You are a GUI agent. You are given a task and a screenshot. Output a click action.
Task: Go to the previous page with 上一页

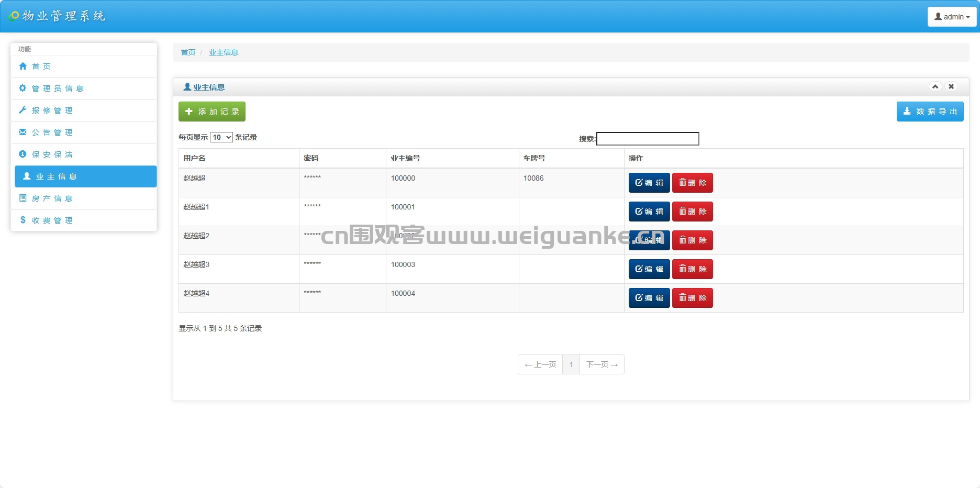click(x=540, y=364)
